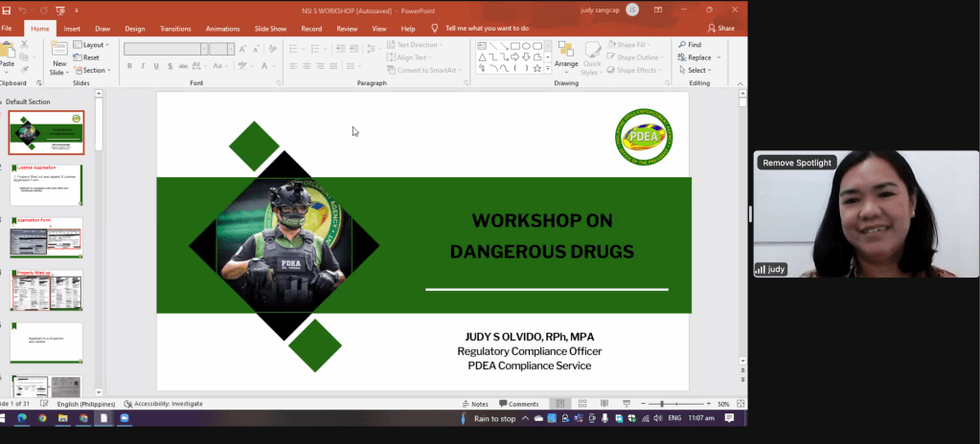Click the Remove Spotlight button
The image size is (980, 444).
(x=798, y=163)
